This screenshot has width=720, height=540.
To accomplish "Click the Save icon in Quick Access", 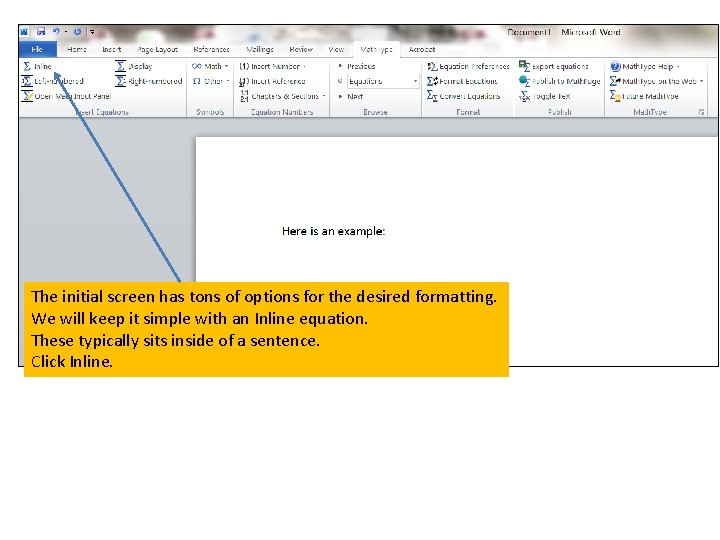I will tap(41, 31).
